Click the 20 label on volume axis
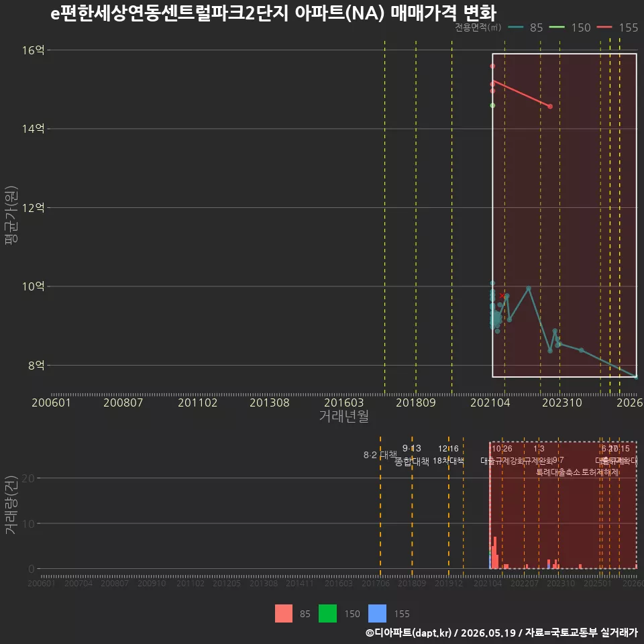 tap(28, 478)
